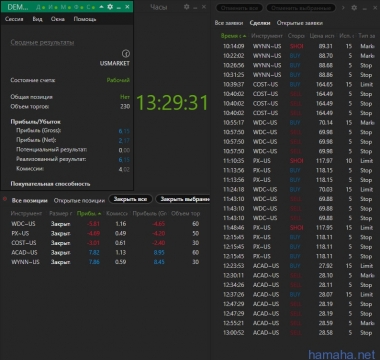Select 11:24:18 WDC~US trade row
Screen dimensions: 380x360
[x=299, y=189]
